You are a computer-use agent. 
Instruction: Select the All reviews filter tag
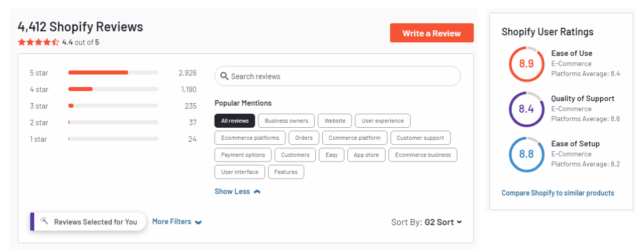tap(235, 121)
